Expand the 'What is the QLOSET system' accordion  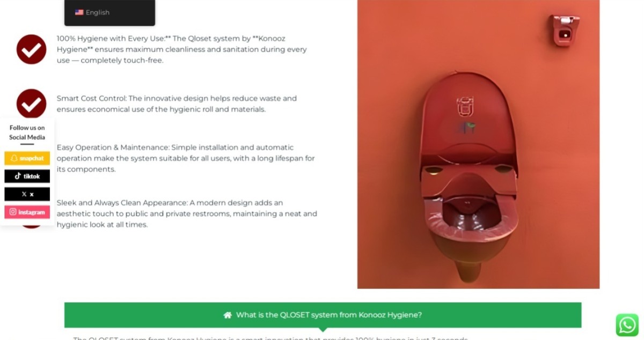(x=323, y=315)
